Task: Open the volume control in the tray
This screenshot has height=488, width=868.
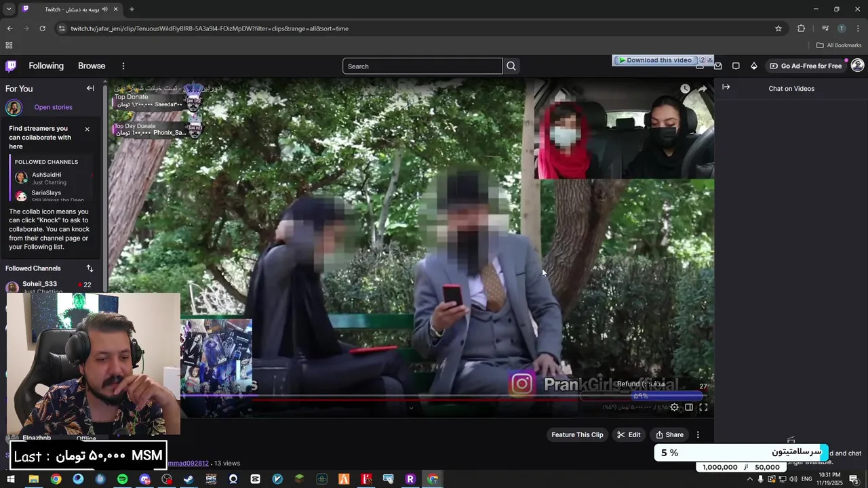Action: click(793, 479)
